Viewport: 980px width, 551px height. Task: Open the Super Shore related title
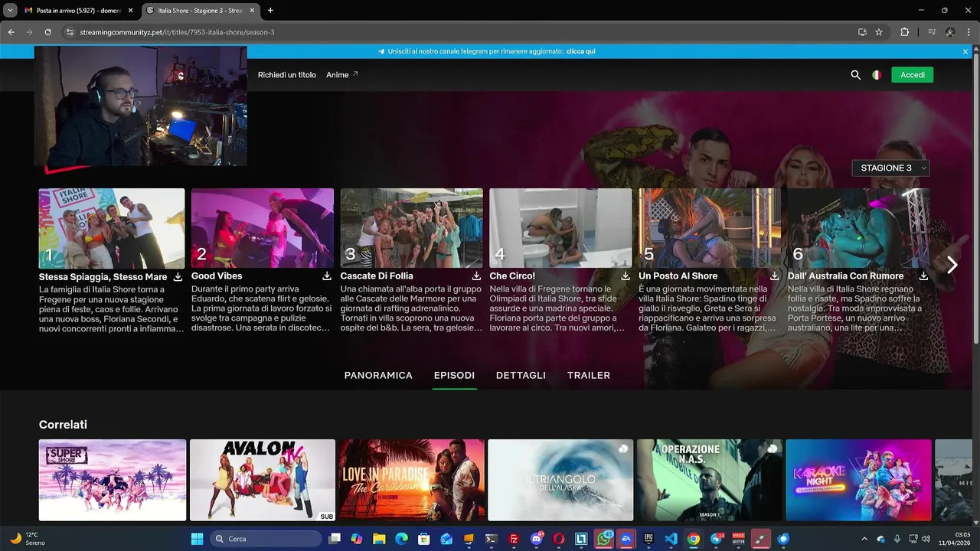[113, 480]
